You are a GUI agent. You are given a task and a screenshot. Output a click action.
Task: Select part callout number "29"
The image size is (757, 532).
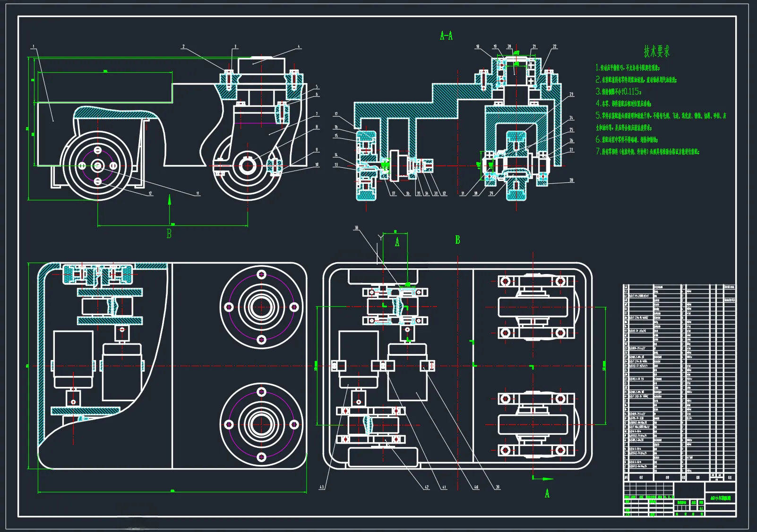coord(491,193)
